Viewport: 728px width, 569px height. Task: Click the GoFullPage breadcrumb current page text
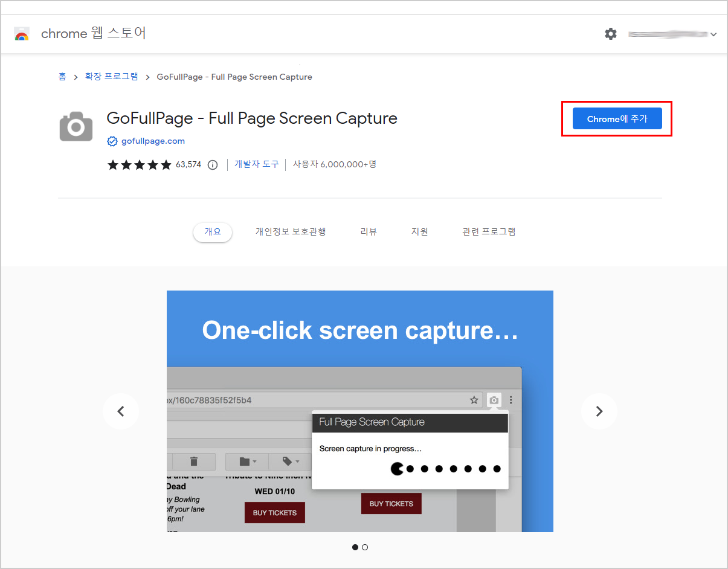pos(234,77)
